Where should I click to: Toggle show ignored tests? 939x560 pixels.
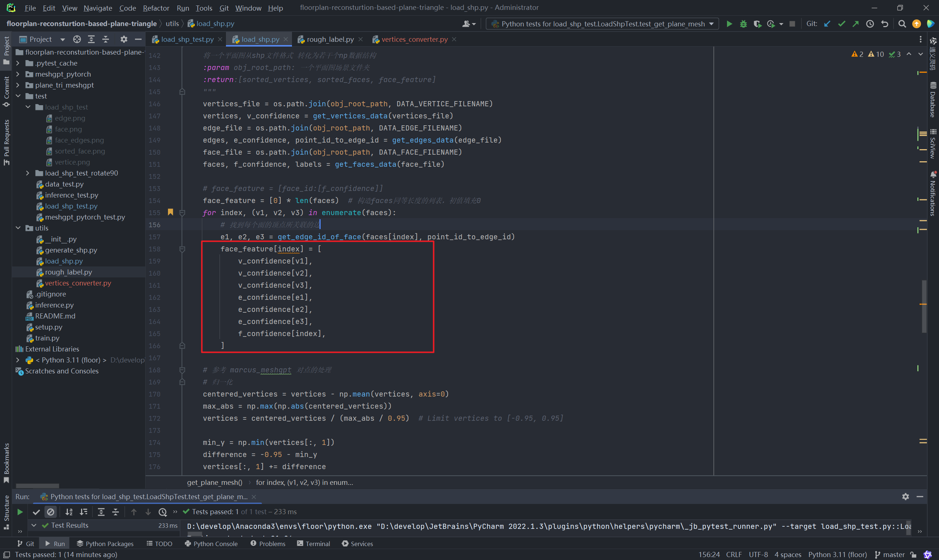pos(51,512)
